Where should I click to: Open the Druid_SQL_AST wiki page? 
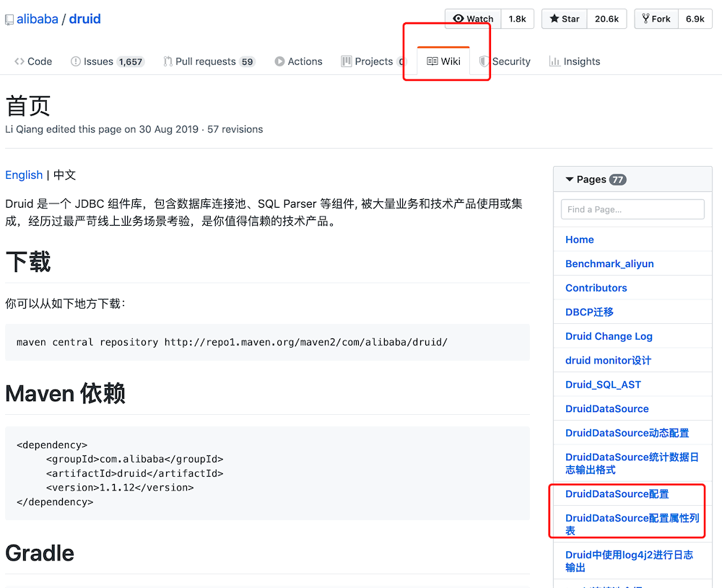tap(603, 385)
